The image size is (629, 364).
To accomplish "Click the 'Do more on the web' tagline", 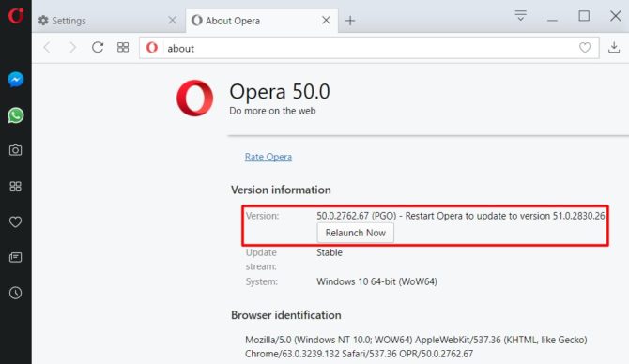I will click(272, 111).
